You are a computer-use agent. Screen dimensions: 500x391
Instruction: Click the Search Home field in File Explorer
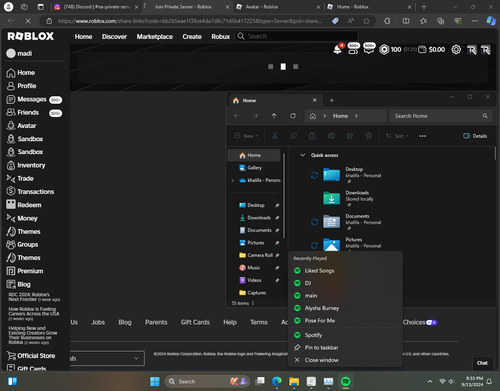tap(441, 116)
